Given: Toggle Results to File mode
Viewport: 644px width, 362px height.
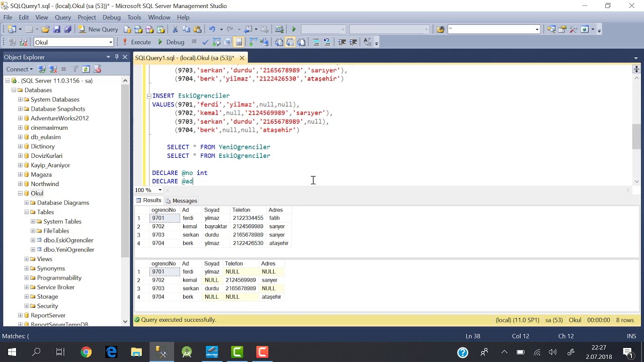Looking at the screenshot, I should pyautogui.click(x=301, y=42).
